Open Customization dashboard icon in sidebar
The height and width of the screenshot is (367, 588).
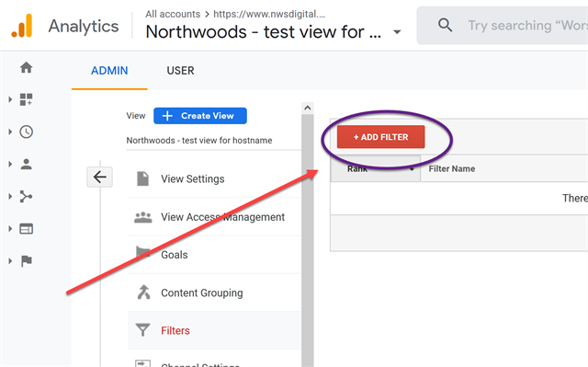[x=27, y=99]
